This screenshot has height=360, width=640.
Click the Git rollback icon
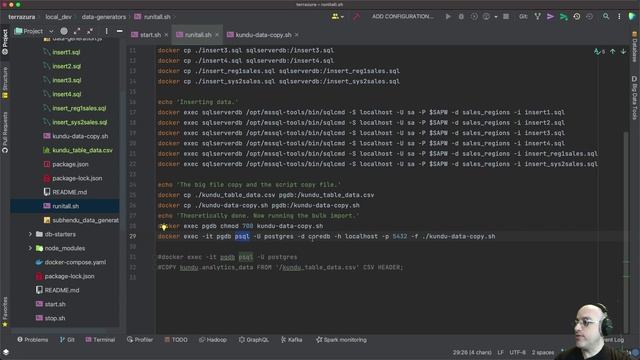click(589, 17)
